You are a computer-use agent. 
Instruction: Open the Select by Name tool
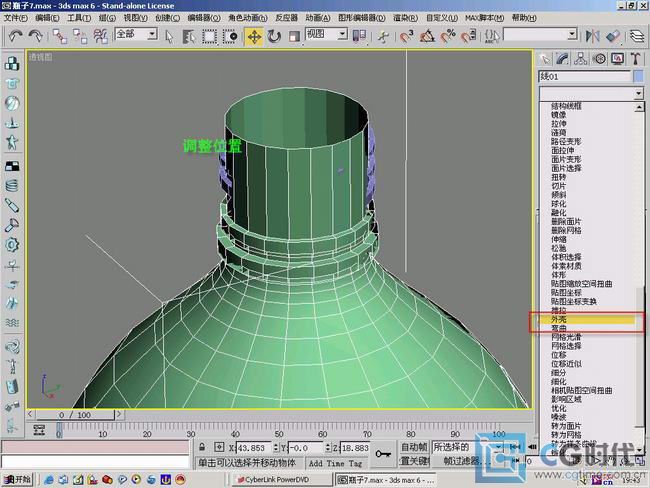[189, 36]
